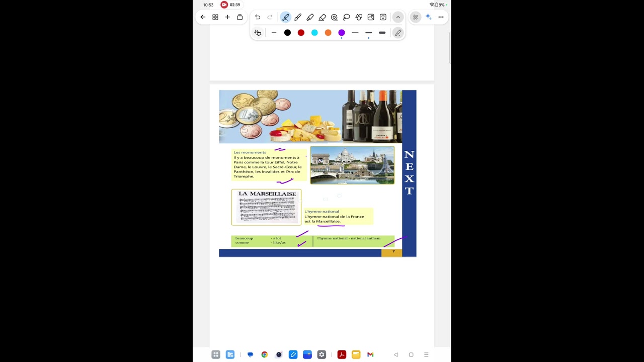Open the yellow notes app in taskbar

tap(356, 354)
